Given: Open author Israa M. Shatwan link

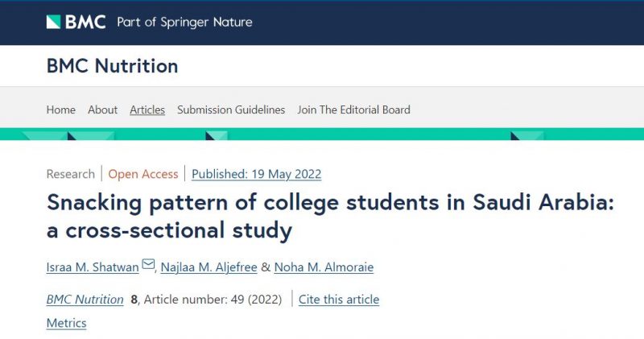Looking at the screenshot, I should point(93,267).
